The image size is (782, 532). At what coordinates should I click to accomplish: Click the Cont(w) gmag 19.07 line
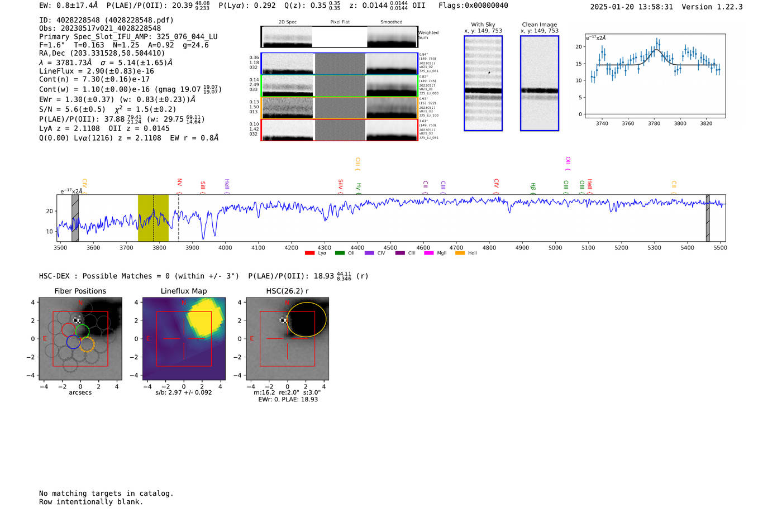coord(130,89)
